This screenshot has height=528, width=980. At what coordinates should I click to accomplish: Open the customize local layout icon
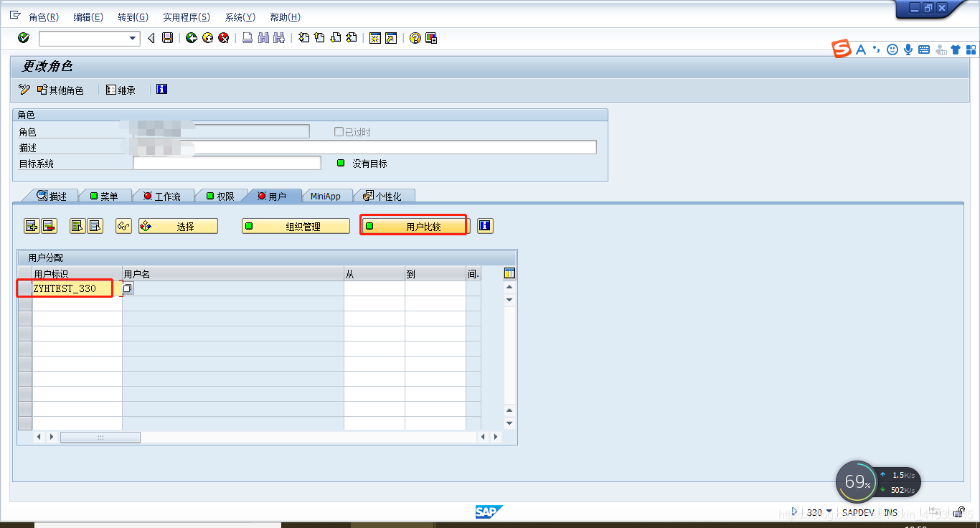pyautogui.click(x=430, y=38)
